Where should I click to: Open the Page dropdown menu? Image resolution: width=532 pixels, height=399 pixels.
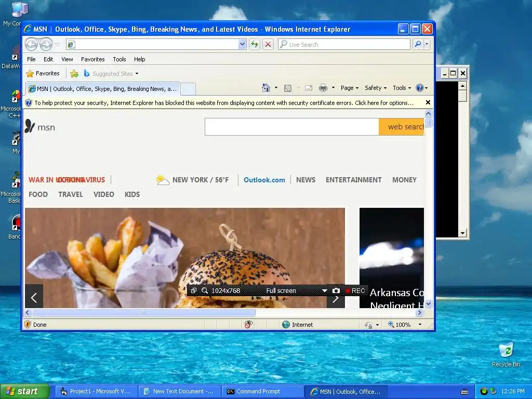point(350,88)
